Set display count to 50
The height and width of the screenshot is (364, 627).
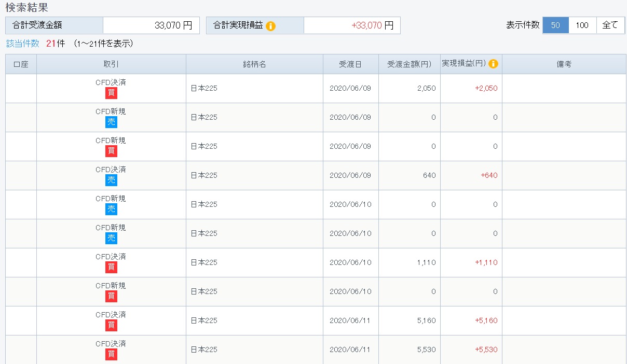coord(555,25)
